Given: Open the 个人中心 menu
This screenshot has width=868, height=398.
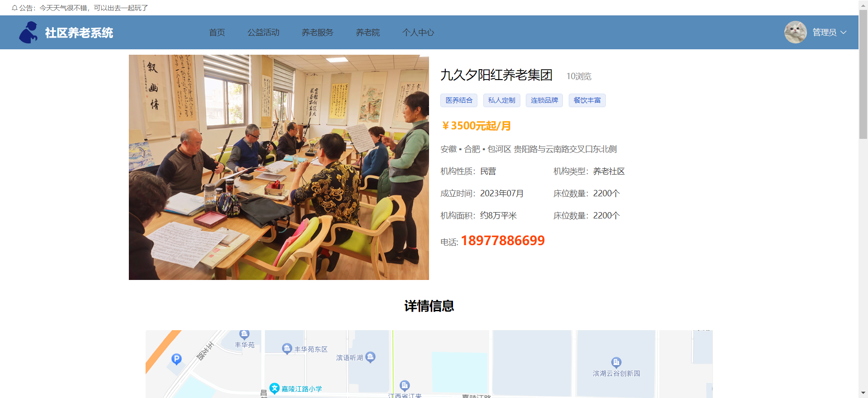Looking at the screenshot, I should tap(418, 33).
